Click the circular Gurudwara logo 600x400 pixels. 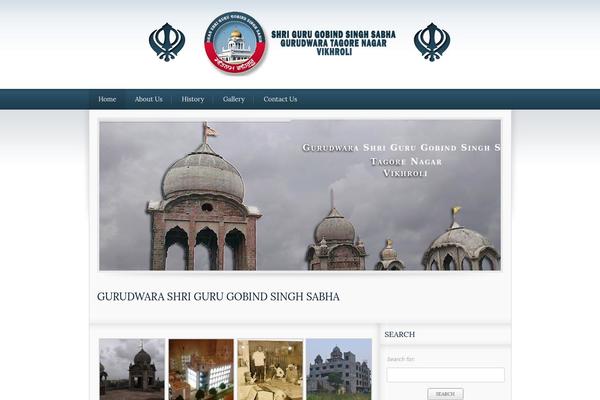(235, 43)
